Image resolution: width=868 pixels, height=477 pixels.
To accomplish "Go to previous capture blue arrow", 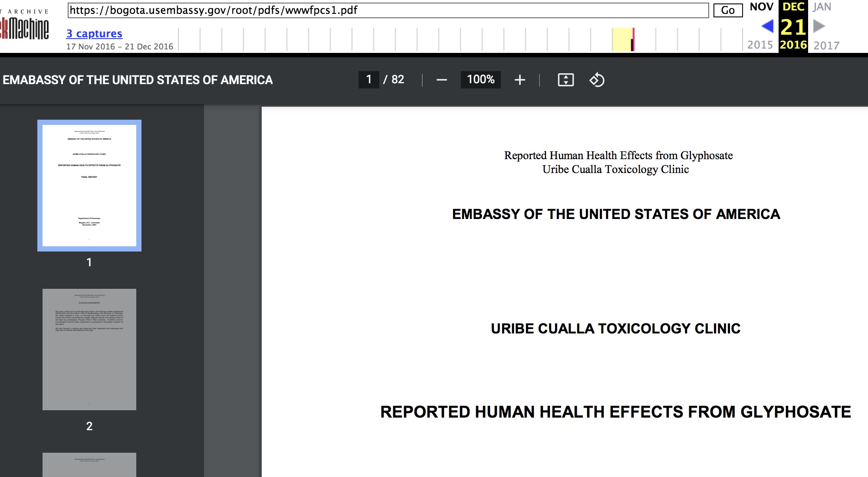I will coord(767,26).
